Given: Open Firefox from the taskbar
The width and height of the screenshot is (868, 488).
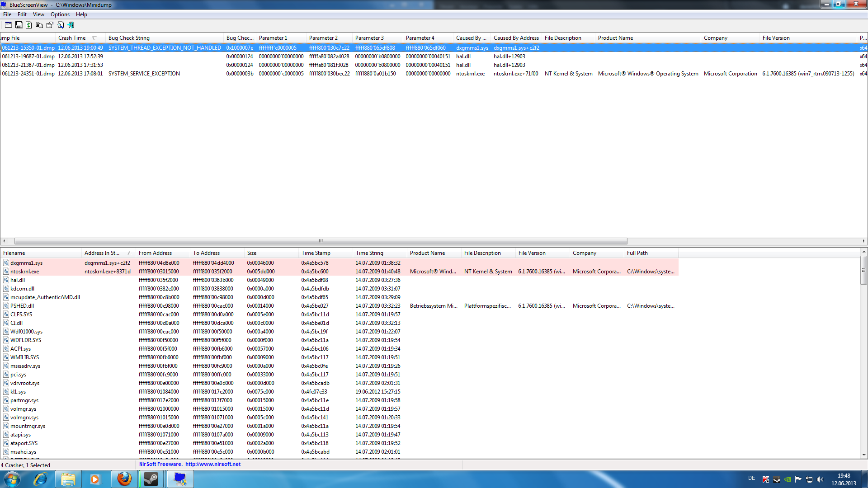Looking at the screenshot, I should (x=124, y=479).
